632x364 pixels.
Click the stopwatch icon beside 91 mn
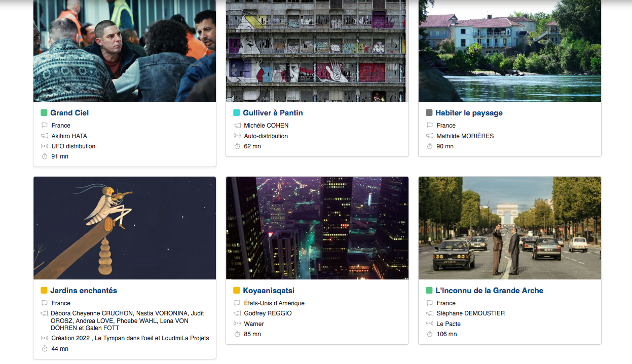(x=44, y=157)
